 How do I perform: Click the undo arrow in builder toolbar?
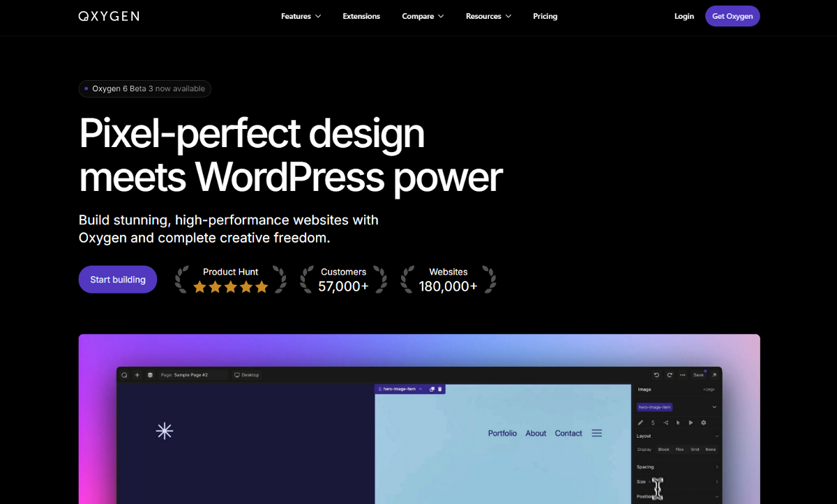656,375
